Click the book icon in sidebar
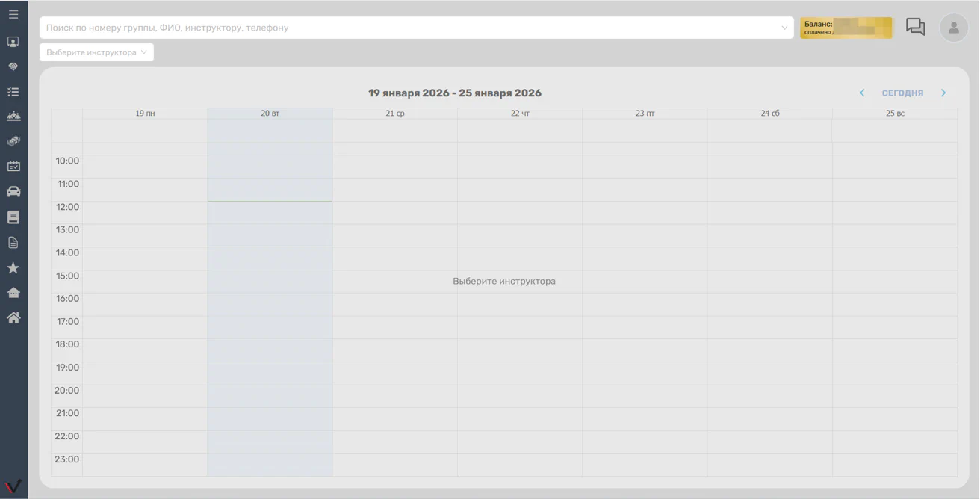Viewport: 980px width, 499px height. [x=13, y=217]
